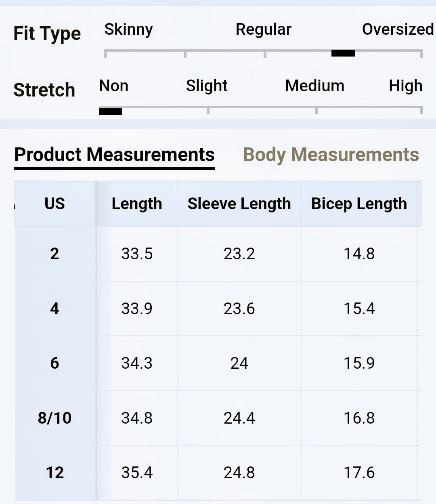Click the Fit Type heading

tap(47, 34)
